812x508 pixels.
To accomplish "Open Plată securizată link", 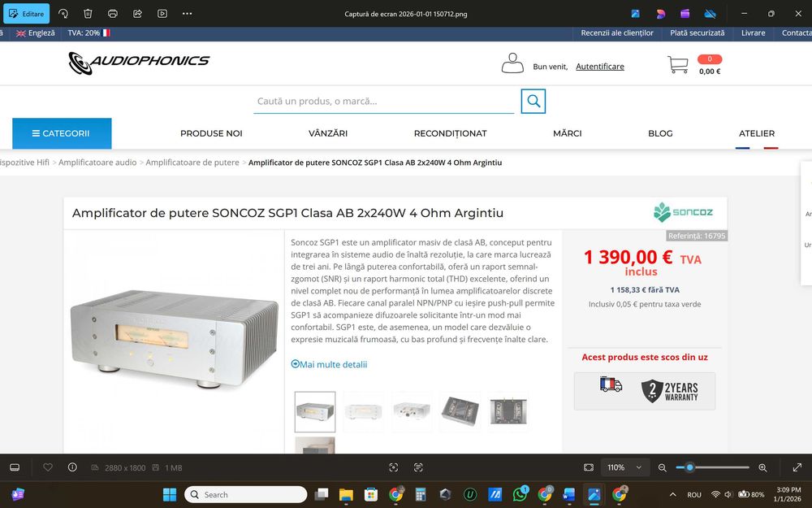I will tap(697, 33).
